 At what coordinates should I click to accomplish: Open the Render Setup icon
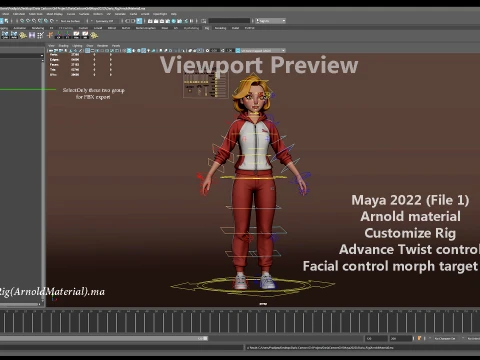click(179, 21)
